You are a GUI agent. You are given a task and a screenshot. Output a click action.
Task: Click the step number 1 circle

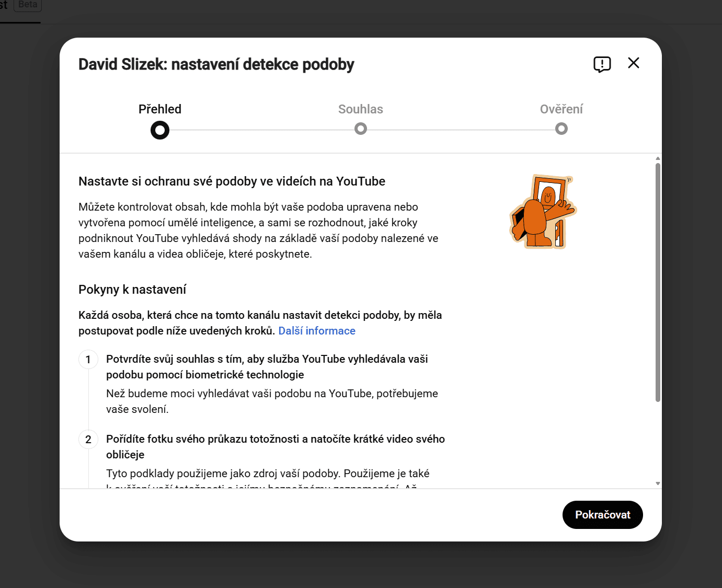tap(88, 360)
